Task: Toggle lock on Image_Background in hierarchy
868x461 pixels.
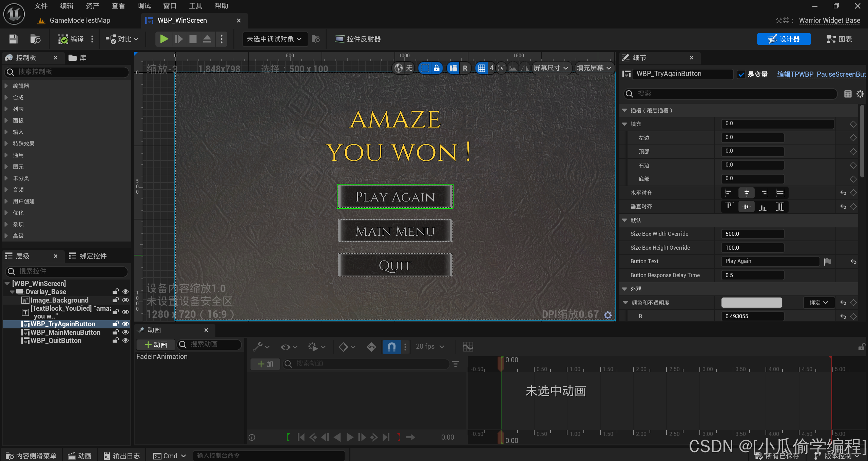Action: [x=115, y=300]
